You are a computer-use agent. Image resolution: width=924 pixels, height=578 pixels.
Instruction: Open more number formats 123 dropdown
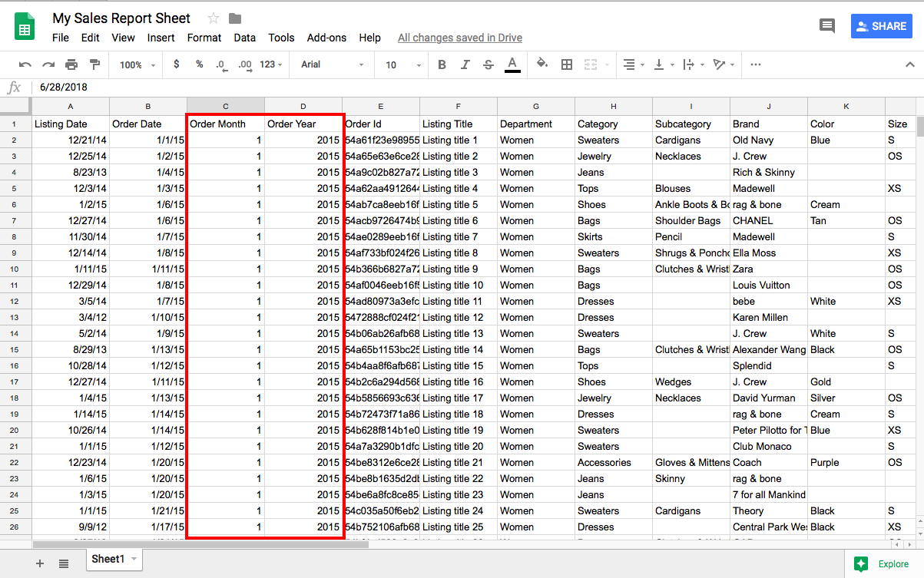coord(271,64)
